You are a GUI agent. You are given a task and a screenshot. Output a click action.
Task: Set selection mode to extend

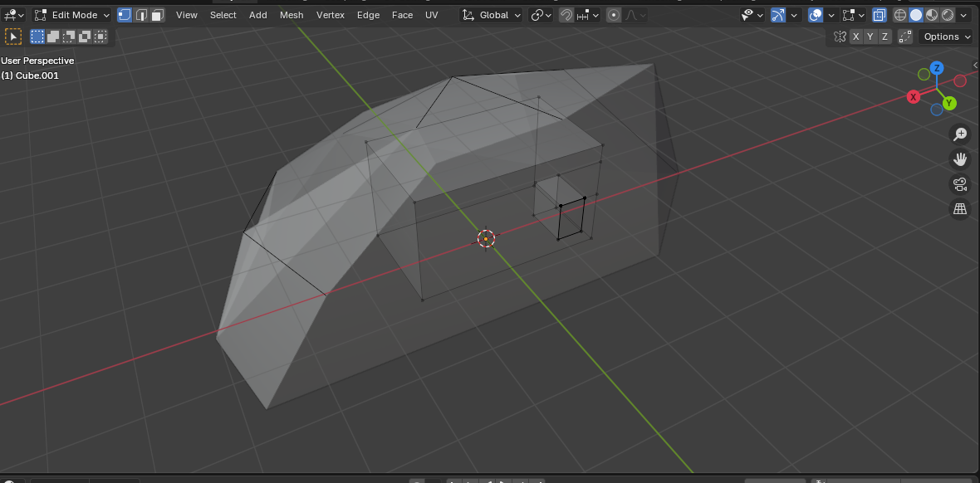(53, 37)
